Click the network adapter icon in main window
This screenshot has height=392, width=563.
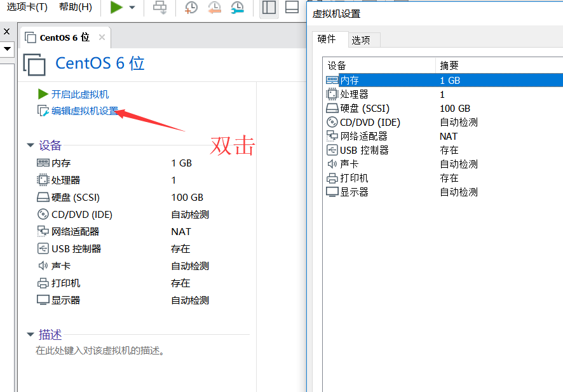(x=43, y=231)
